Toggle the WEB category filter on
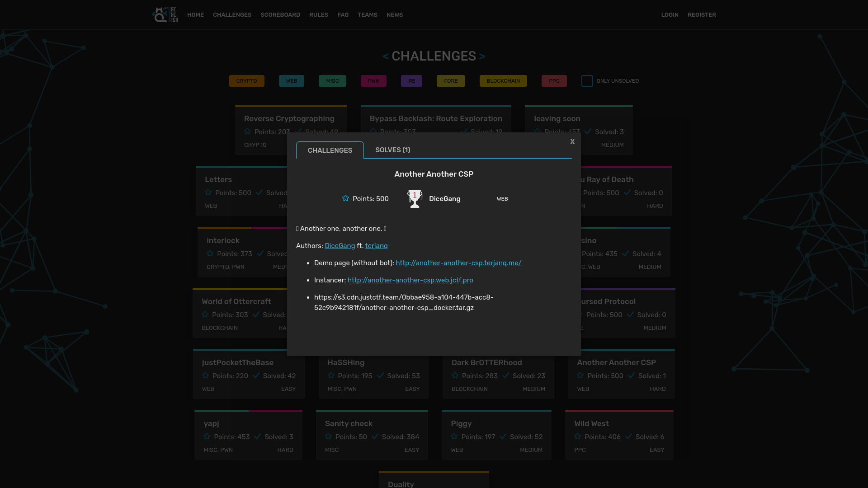868x488 pixels. 291,80
